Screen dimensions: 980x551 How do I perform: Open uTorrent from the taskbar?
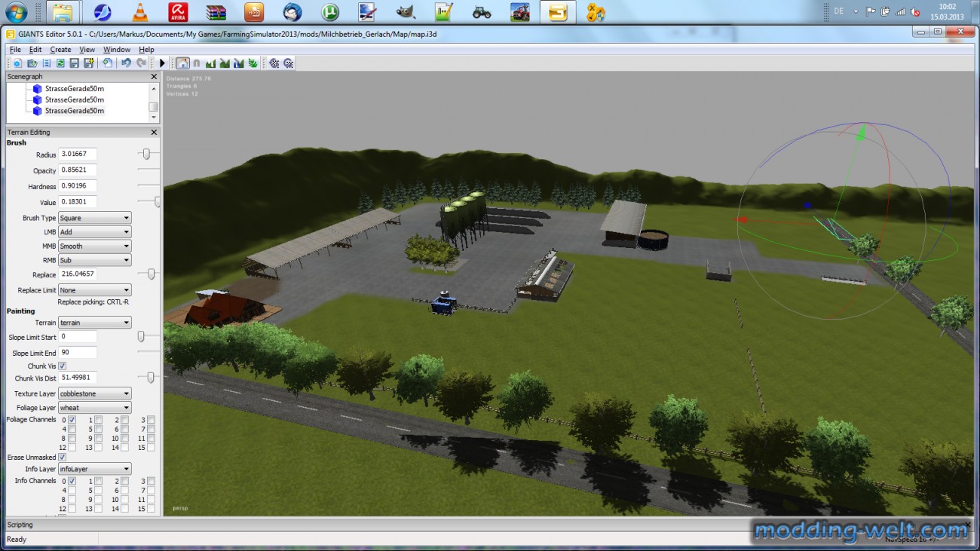[330, 11]
